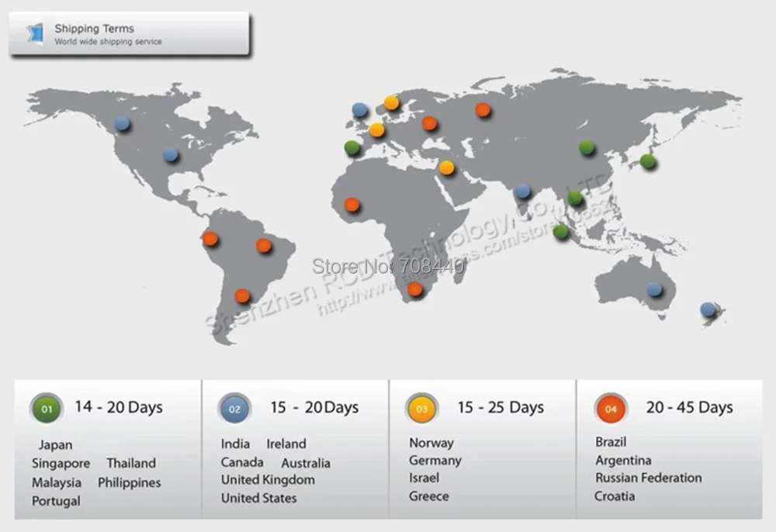Pick 'Russian Federation' in the 04 list
Viewport: 776px width, 532px height.
point(648,478)
